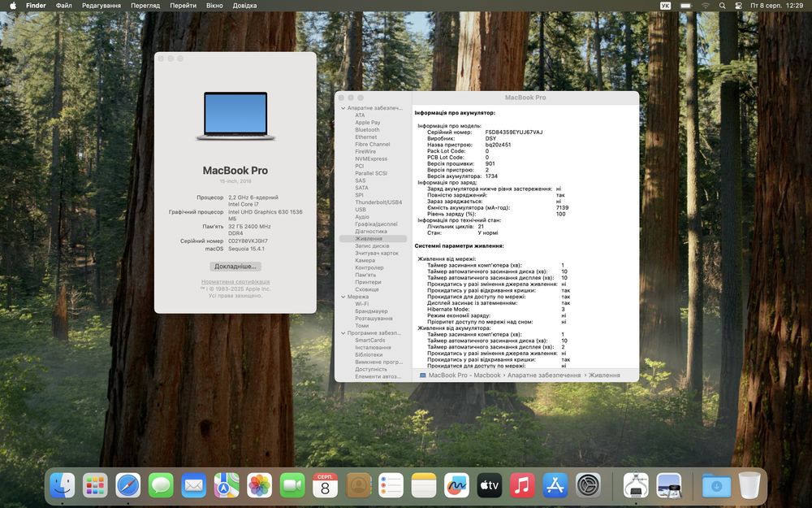The height and width of the screenshot is (508, 812).
Task: Open Freeform app in the Dock
Action: pyautogui.click(x=456, y=486)
